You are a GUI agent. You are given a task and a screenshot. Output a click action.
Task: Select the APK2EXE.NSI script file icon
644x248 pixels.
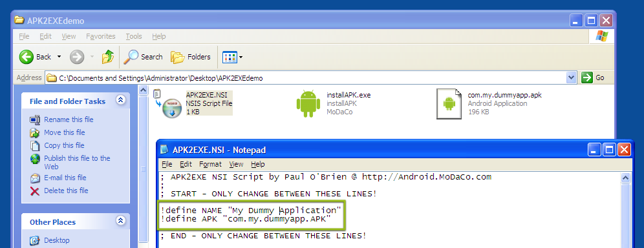click(169, 104)
